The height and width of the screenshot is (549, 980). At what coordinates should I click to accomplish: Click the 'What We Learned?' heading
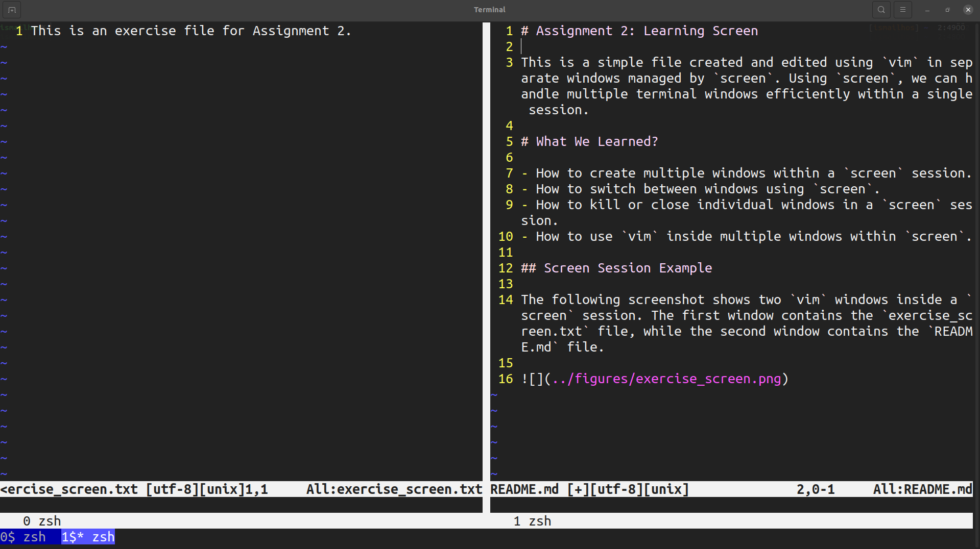click(596, 141)
